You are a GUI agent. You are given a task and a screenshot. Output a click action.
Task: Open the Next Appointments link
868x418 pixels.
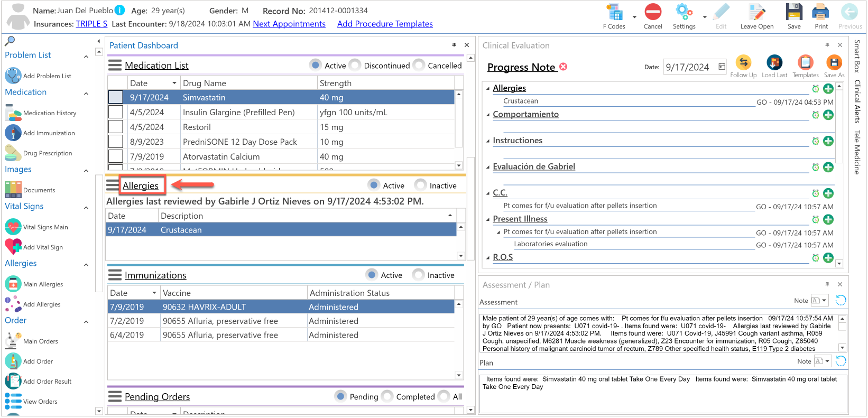[x=289, y=24]
